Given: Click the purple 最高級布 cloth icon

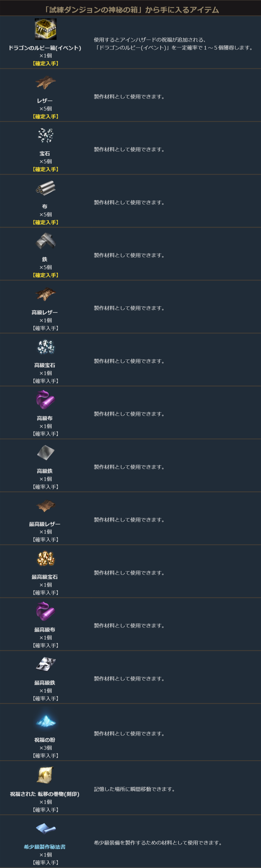Looking at the screenshot, I should [45, 611].
